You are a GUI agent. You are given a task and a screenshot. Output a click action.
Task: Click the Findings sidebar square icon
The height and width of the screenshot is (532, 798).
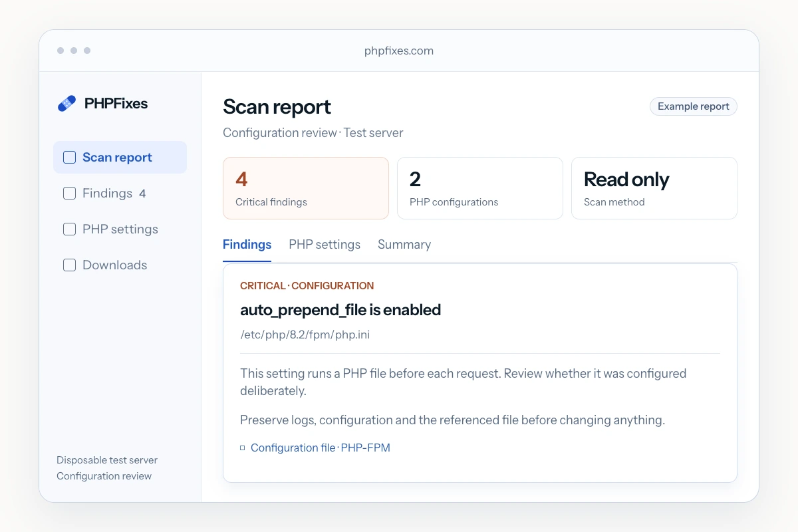point(69,194)
